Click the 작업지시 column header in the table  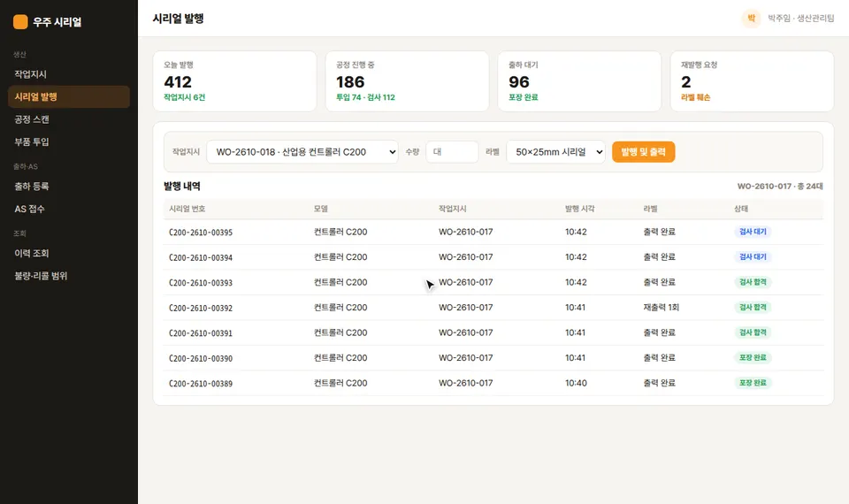point(453,209)
